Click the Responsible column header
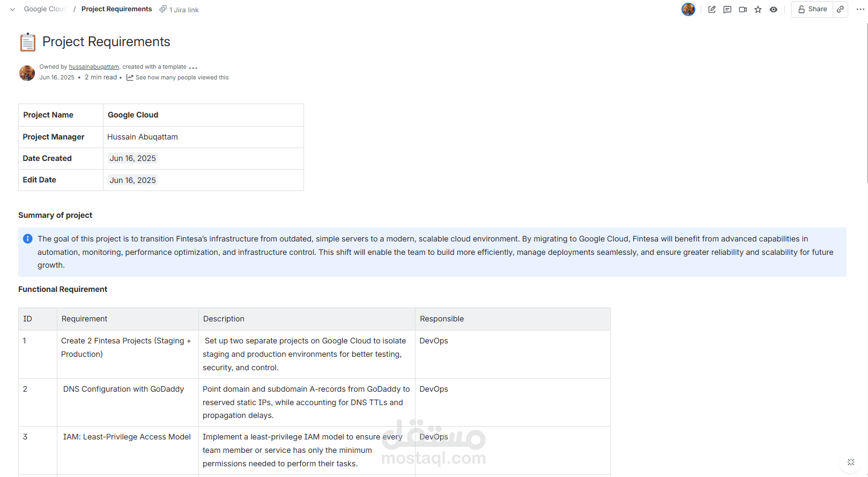 point(513,319)
